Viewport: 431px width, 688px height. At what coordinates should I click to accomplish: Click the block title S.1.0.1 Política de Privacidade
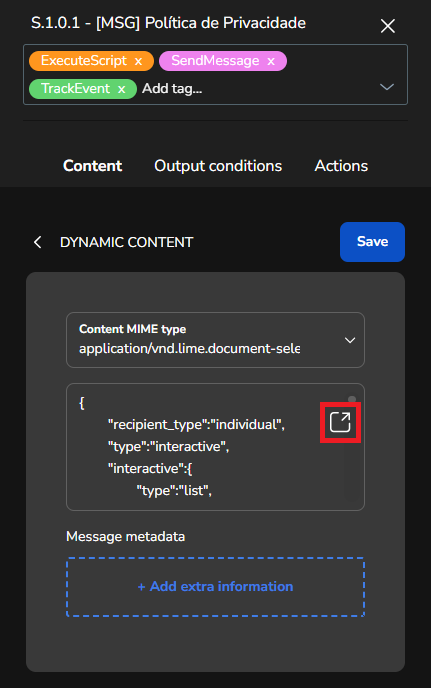click(169, 23)
